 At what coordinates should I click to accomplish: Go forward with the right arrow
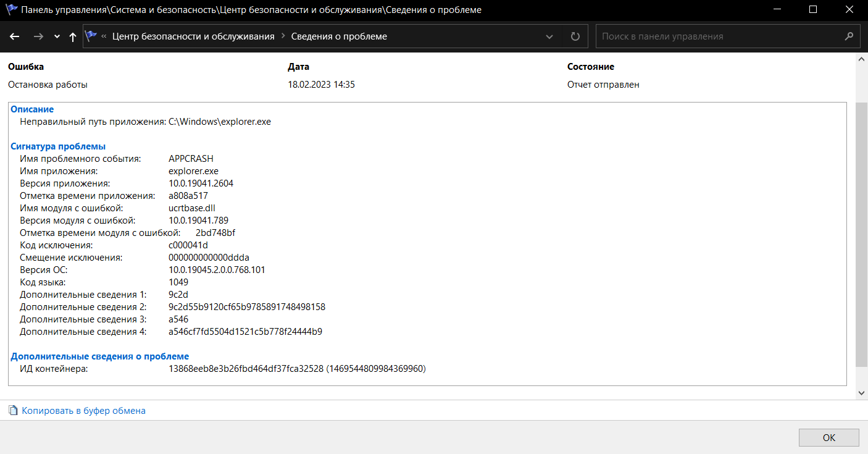[38, 36]
